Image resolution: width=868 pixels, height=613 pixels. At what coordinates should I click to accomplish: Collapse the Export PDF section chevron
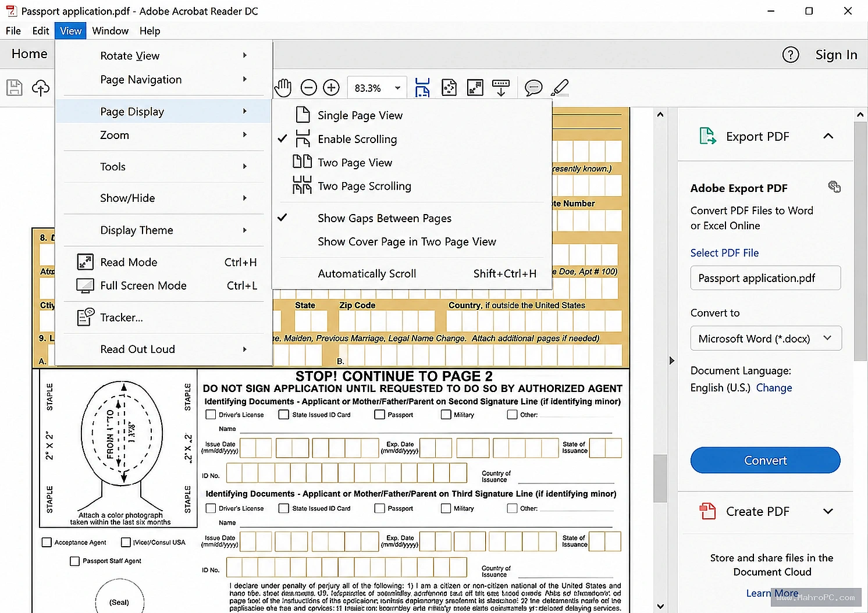pos(828,136)
